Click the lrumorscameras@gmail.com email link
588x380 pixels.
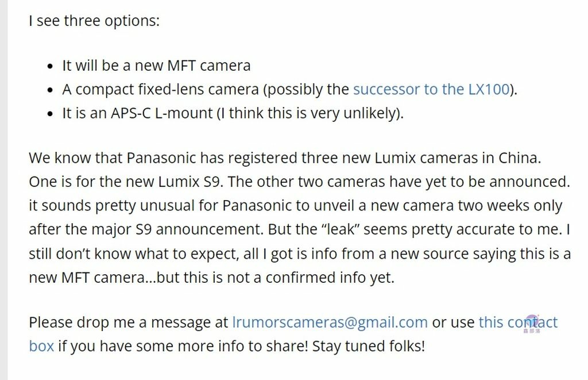[330, 323]
